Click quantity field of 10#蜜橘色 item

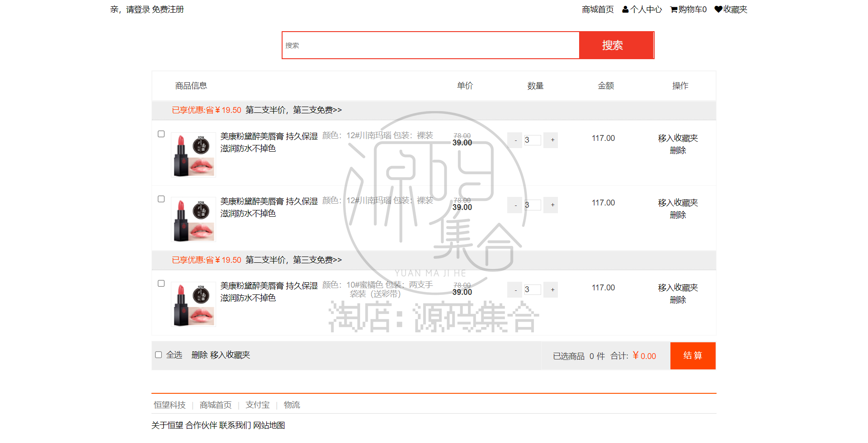click(532, 289)
